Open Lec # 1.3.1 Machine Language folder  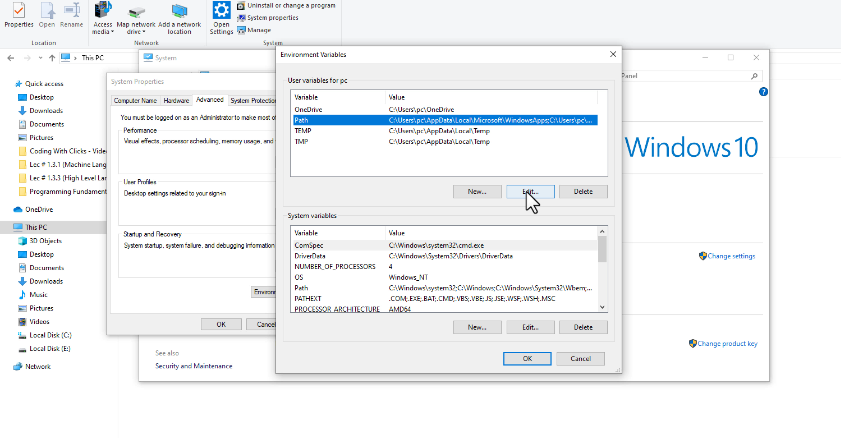click(x=62, y=165)
